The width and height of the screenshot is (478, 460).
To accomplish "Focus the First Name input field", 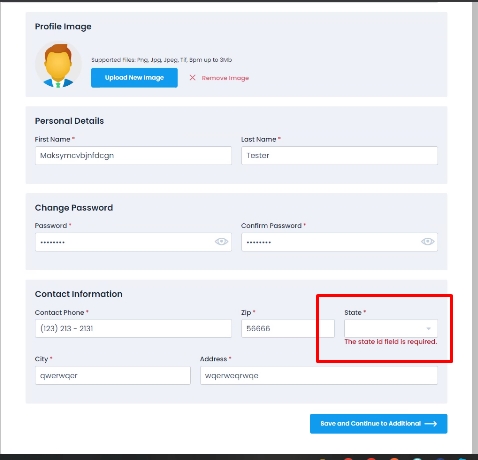I will (133, 155).
